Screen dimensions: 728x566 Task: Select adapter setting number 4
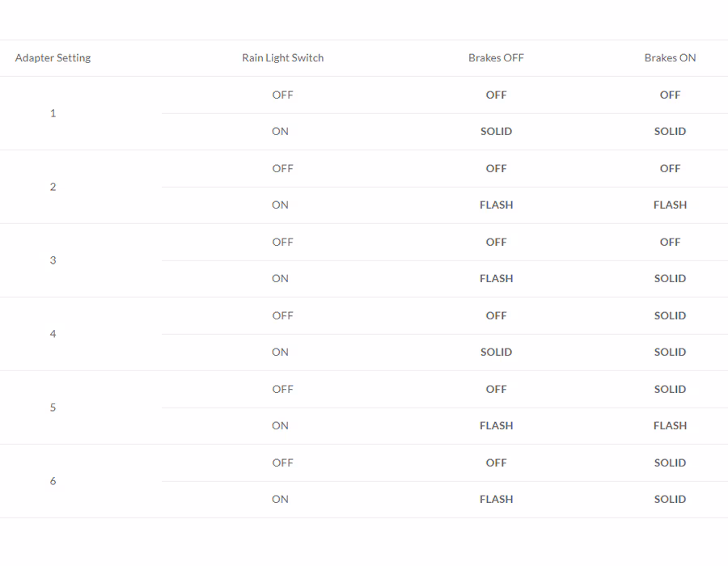point(53,334)
